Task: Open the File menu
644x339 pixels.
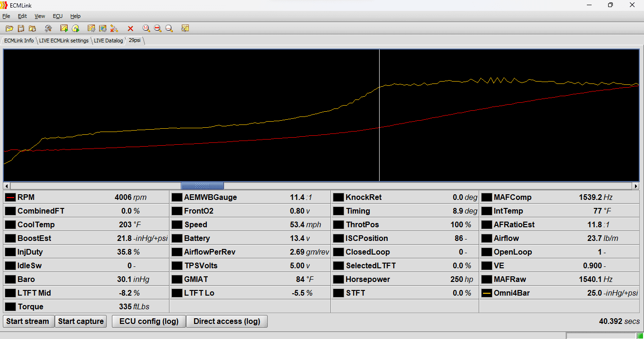Action: (6, 16)
